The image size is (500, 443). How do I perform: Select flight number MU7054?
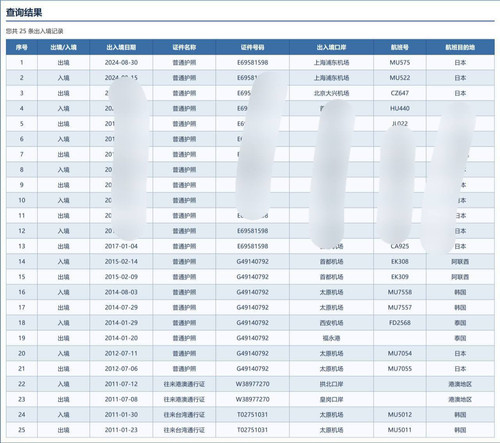point(400,354)
